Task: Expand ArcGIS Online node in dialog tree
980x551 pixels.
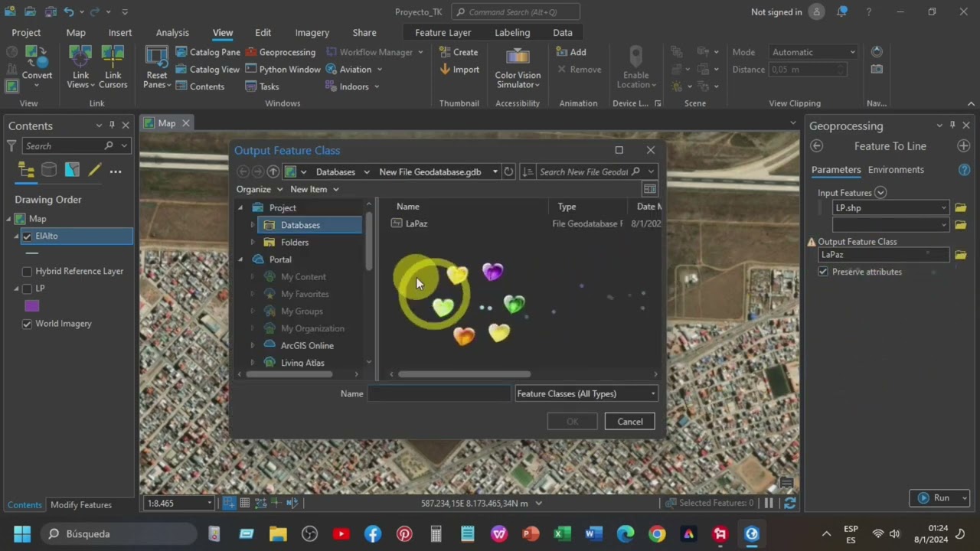Action: click(x=253, y=346)
